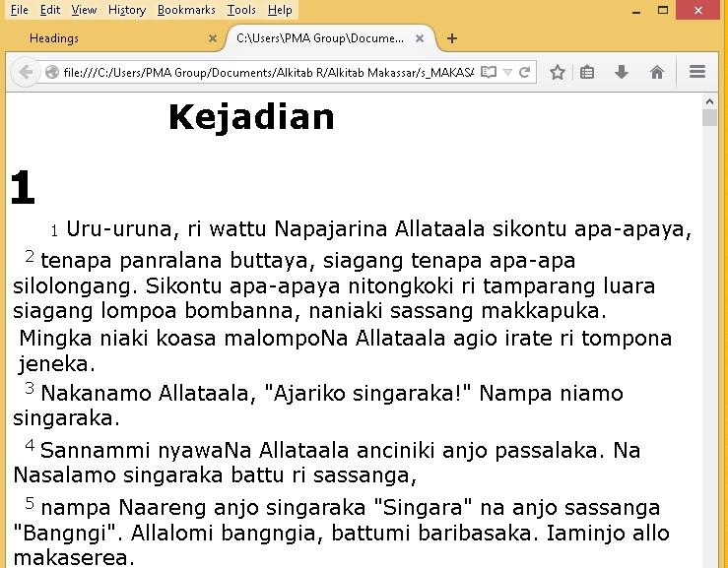Open URL history dropdown arrow
The image size is (728, 568).
[x=508, y=73]
